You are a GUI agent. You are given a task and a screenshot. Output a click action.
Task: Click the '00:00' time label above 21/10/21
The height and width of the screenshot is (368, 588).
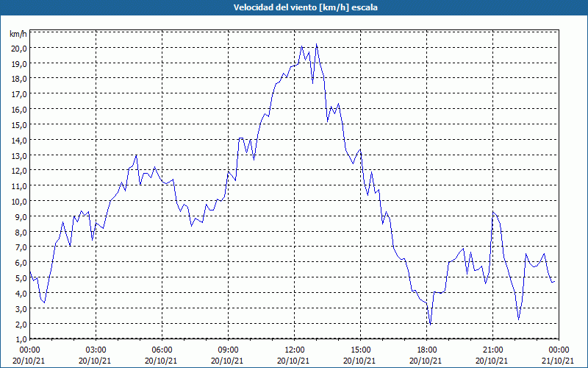pyautogui.click(x=559, y=350)
